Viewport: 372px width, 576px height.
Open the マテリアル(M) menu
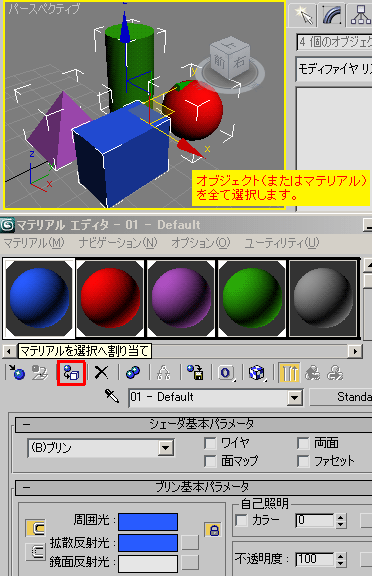coord(33,243)
